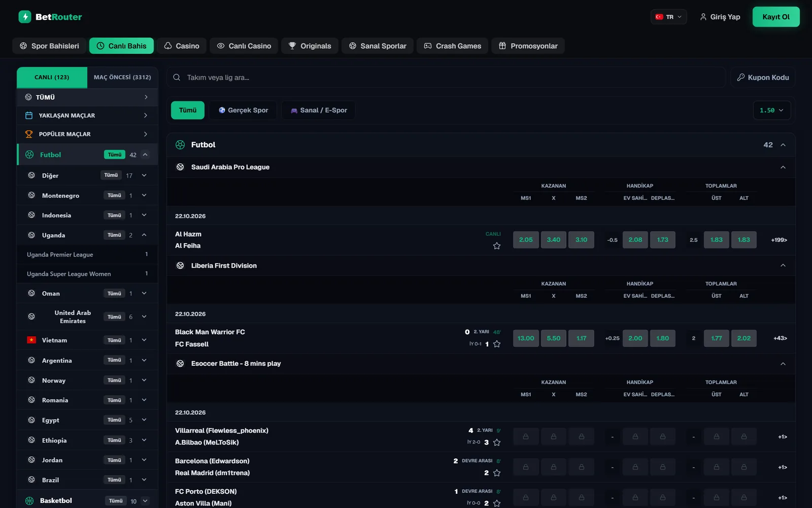Pick draw odds 5.50 for Black Man Warrior
Screen dimensions: 812x508
554,338
